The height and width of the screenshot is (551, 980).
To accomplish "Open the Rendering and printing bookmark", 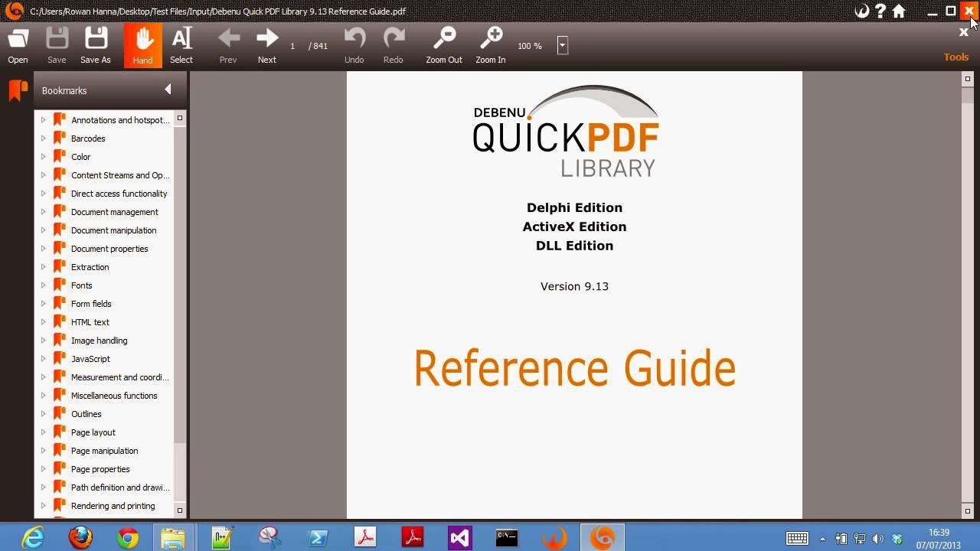I will (113, 506).
